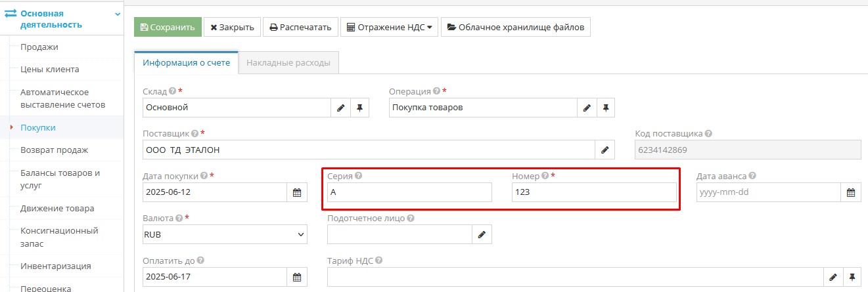Open calendar for Дата покупки
Screen dimensions: 868x292
pyautogui.click(x=296, y=192)
